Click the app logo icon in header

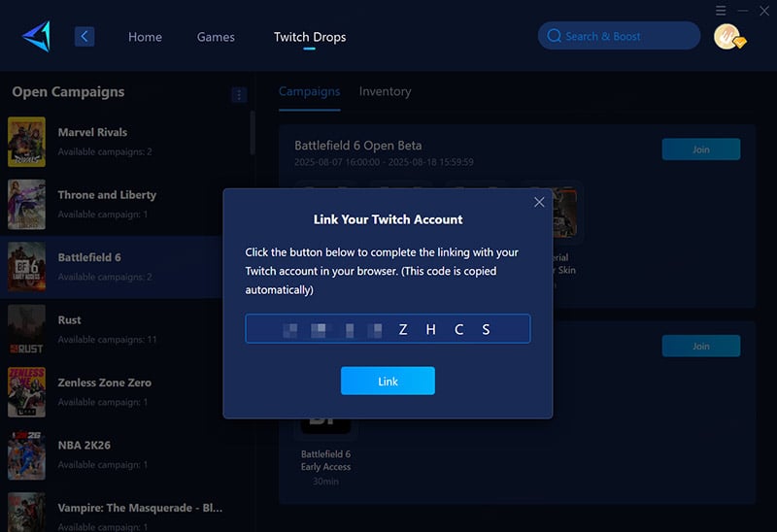[37, 36]
